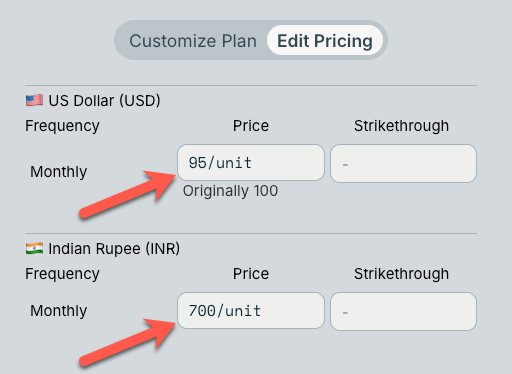Viewport: 512px width, 374px height.
Task: Click the Indian flag icon
Action: (34, 248)
